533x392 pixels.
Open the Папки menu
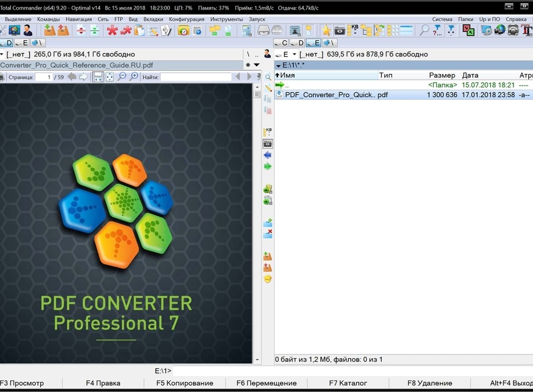[465, 19]
